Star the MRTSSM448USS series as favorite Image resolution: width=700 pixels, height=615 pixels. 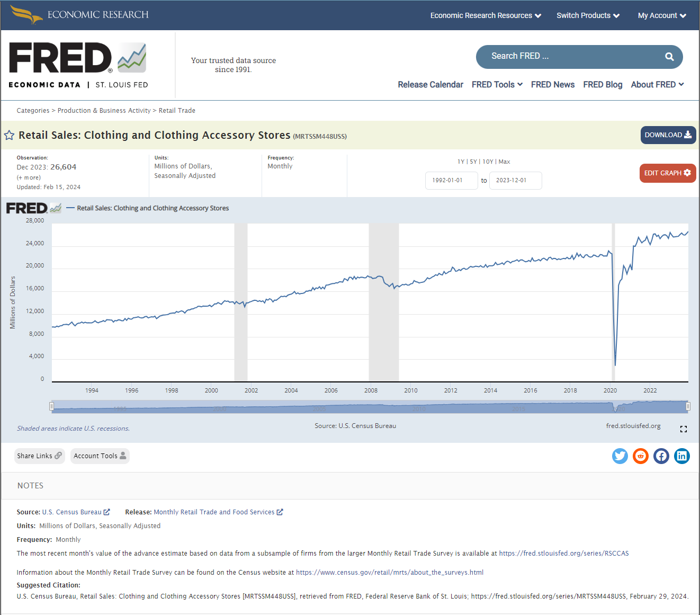(x=9, y=135)
